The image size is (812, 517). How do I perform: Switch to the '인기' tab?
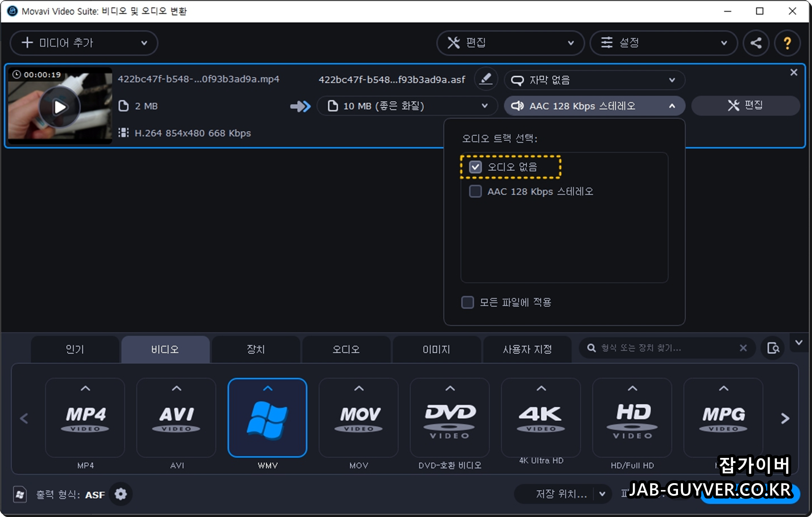(75, 349)
